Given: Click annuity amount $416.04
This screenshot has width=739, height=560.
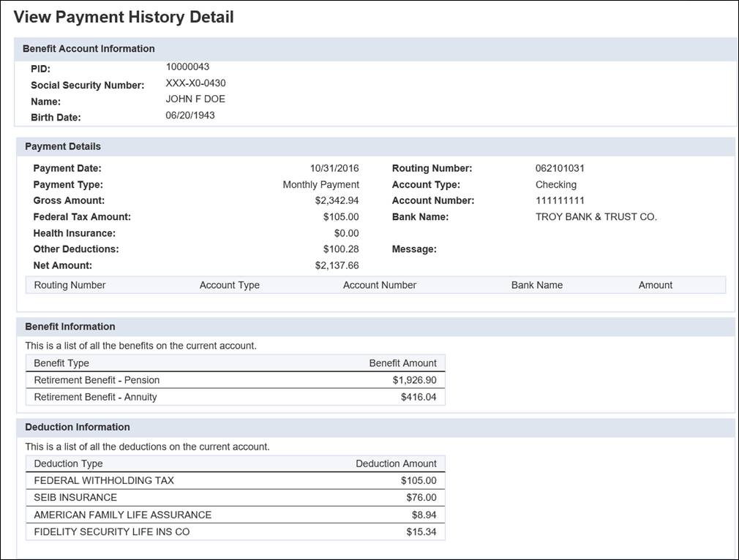Looking at the screenshot, I should [x=419, y=397].
